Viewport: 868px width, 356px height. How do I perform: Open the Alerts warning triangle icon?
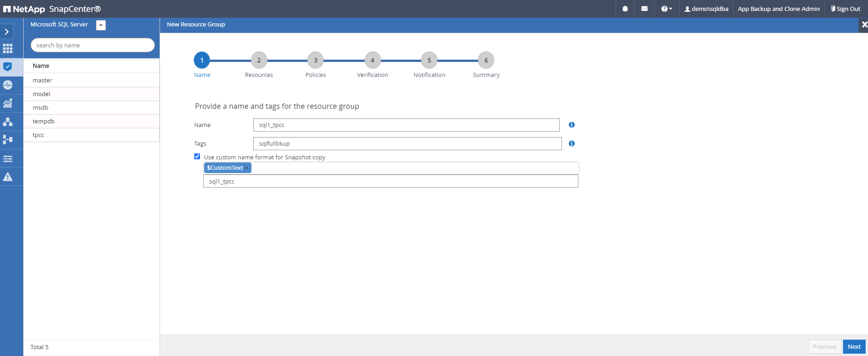click(8, 177)
